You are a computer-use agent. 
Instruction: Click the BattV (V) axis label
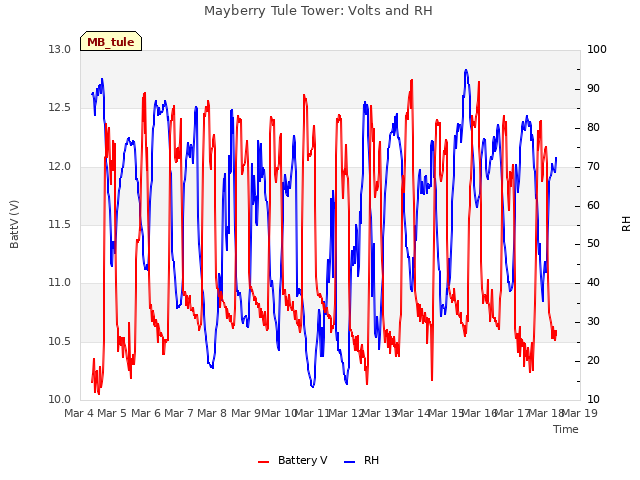click(14, 224)
